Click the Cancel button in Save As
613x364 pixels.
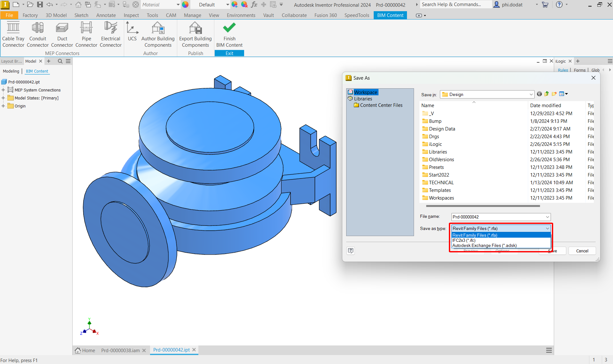pyautogui.click(x=582, y=251)
